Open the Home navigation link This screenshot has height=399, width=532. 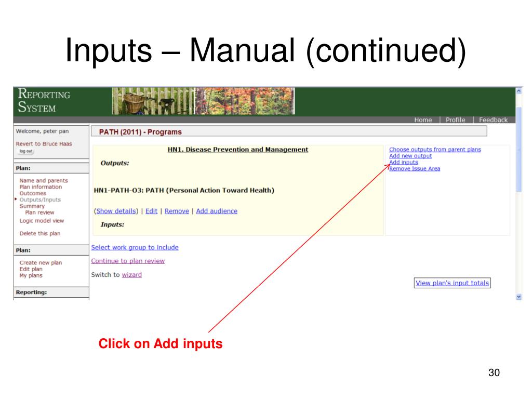coord(423,120)
